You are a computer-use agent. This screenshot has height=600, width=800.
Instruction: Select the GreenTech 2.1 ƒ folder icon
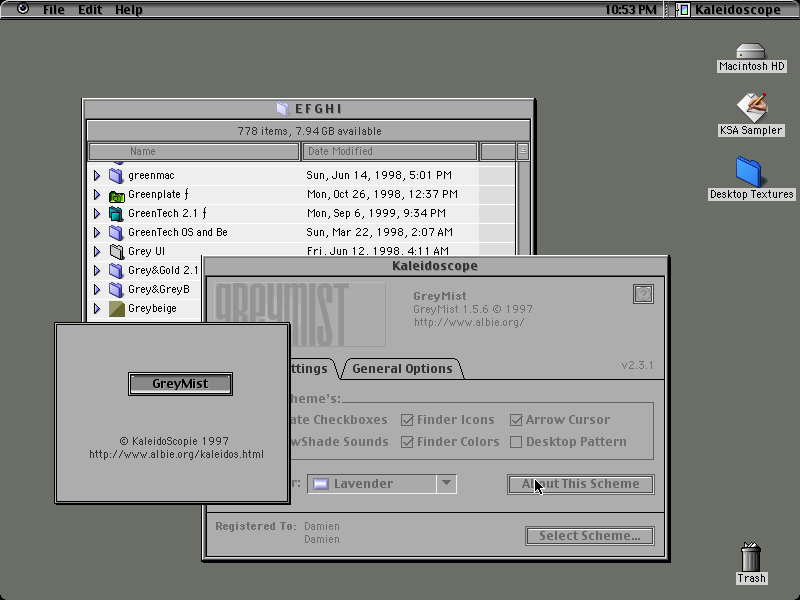116,213
